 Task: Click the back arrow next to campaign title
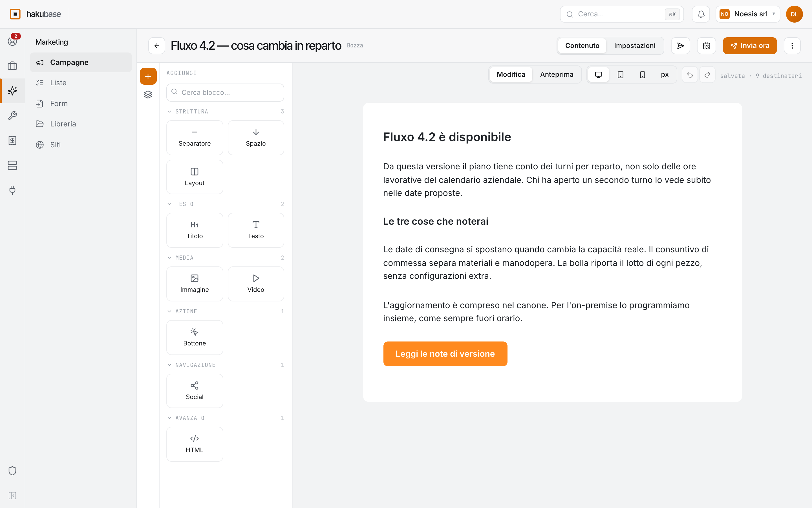[x=157, y=46]
